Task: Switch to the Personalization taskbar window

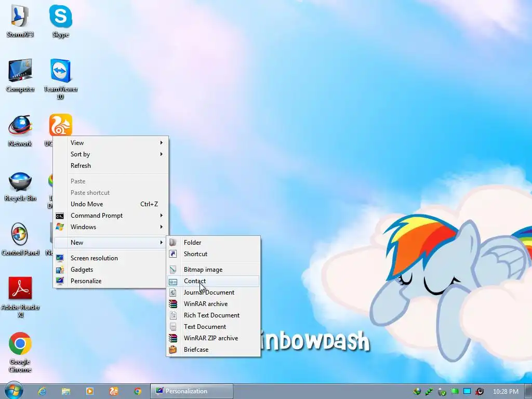Action: 192,391
